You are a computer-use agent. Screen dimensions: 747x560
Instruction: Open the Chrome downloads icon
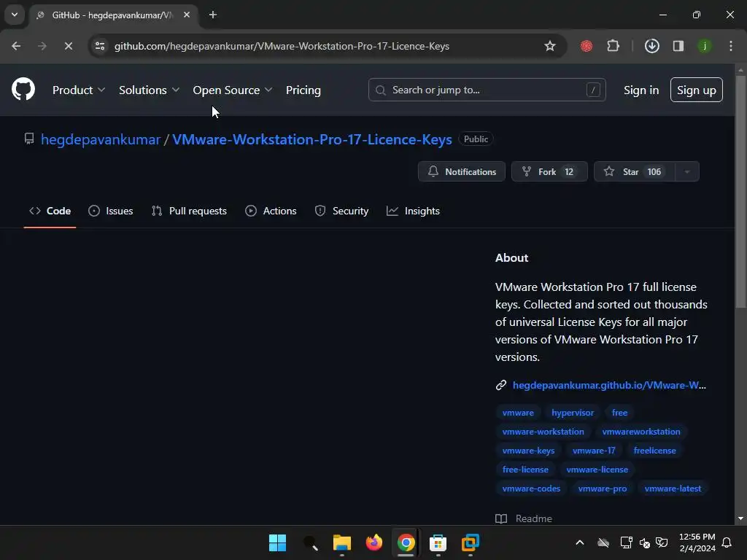(x=651, y=46)
